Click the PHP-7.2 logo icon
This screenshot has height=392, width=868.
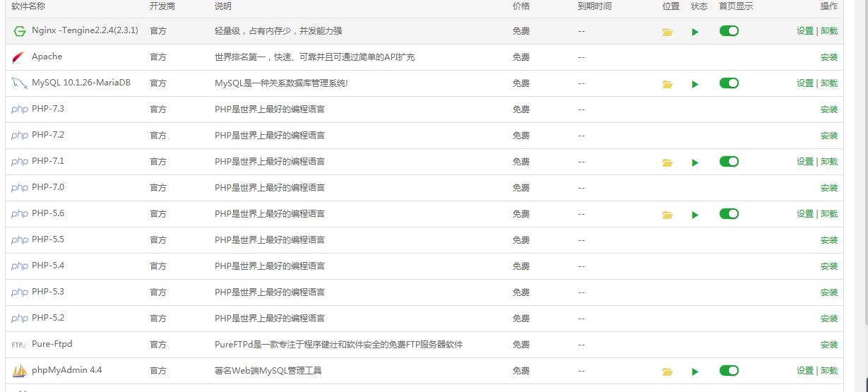coord(20,136)
